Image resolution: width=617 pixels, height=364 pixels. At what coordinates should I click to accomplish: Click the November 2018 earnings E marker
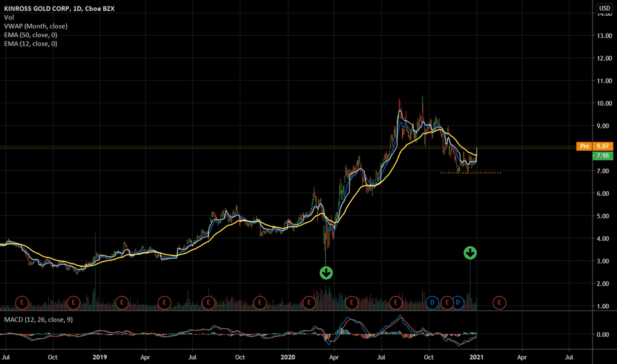[73, 302]
